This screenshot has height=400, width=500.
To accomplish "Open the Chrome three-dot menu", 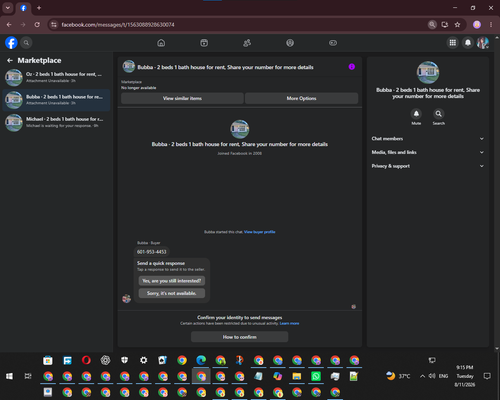I will point(491,25).
